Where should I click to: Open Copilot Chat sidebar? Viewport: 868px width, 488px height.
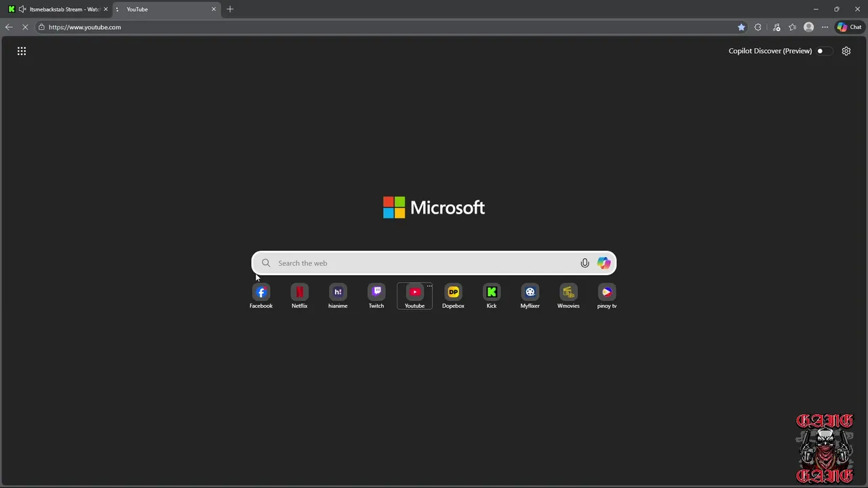pyautogui.click(x=849, y=27)
